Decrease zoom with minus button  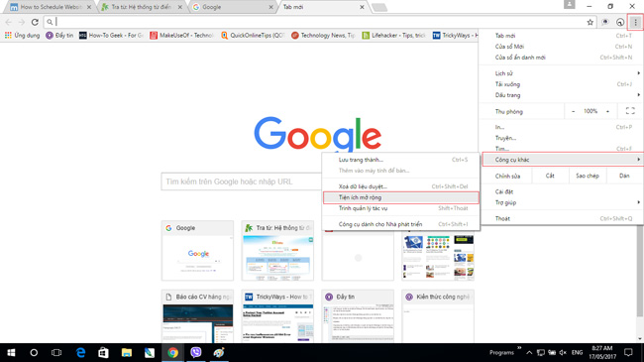(574, 111)
